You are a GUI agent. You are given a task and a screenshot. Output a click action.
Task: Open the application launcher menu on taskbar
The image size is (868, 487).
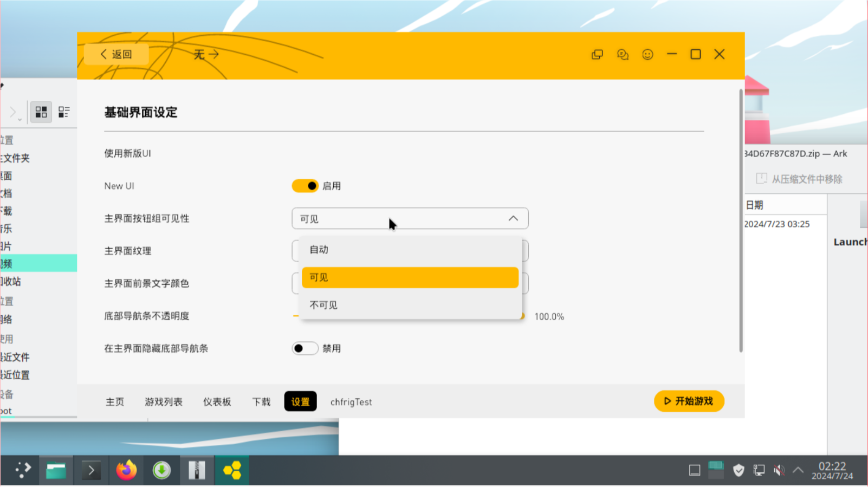[23, 470]
